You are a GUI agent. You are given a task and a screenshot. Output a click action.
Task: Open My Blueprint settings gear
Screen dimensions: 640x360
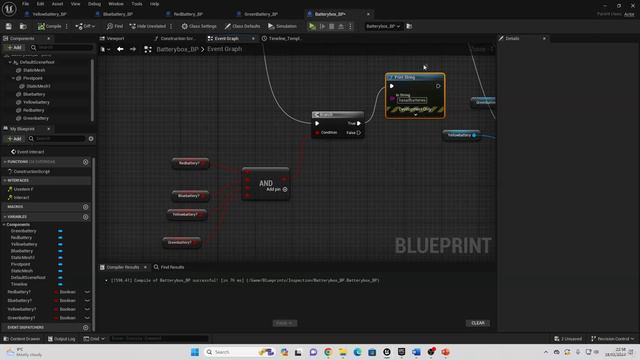(x=91, y=139)
